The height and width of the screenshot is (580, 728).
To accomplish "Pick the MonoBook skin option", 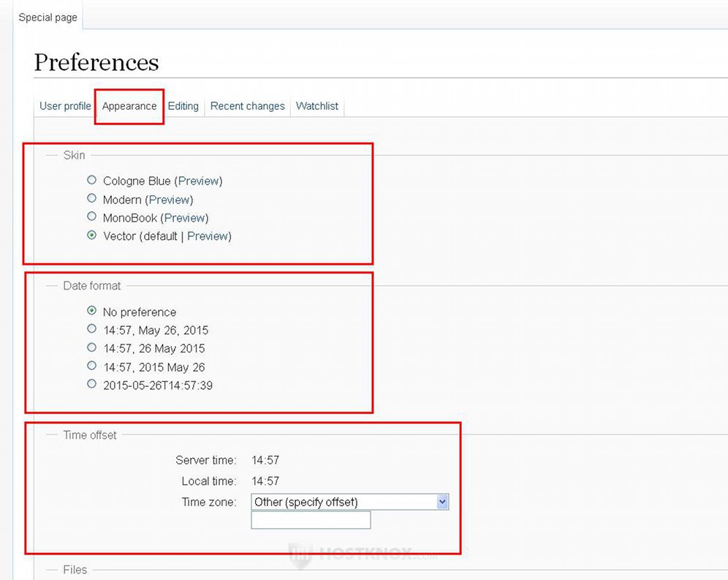I will tap(91, 216).
